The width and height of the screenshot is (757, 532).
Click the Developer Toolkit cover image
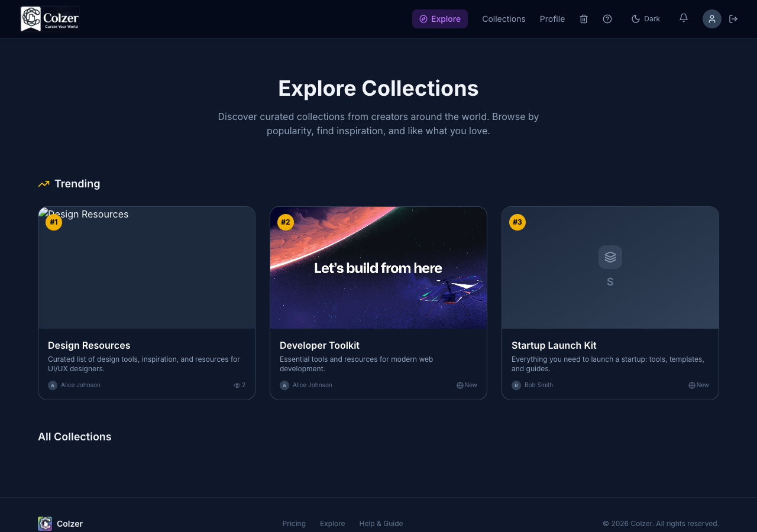pyautogui.click(x=378, y=267)
